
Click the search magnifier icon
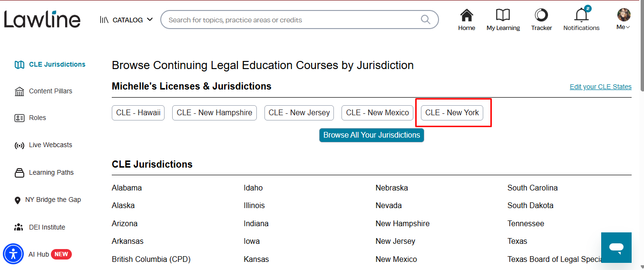point(426,20)
